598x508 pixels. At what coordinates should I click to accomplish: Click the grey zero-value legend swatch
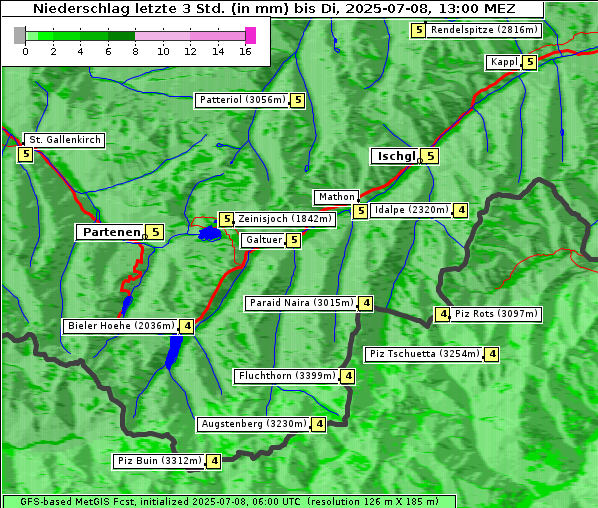pyautogui.click(x=19, y=35)
